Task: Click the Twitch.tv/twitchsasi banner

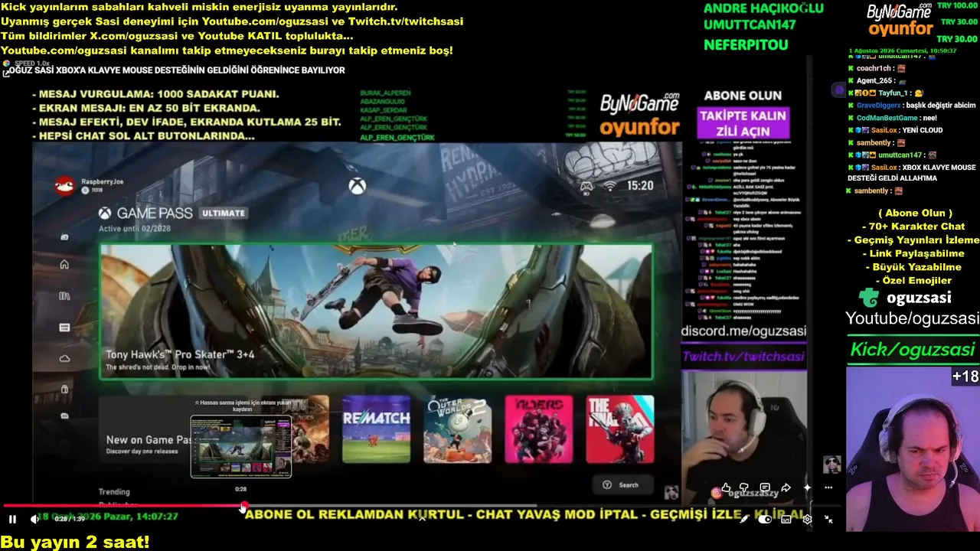Action: pyautogui.click(x=743, y=357)
